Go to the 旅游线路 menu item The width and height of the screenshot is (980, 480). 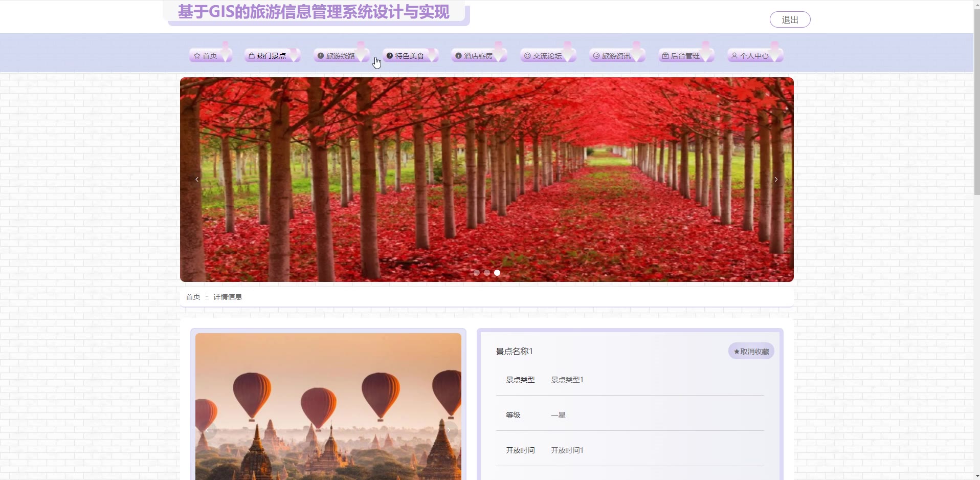coord(341,56)
